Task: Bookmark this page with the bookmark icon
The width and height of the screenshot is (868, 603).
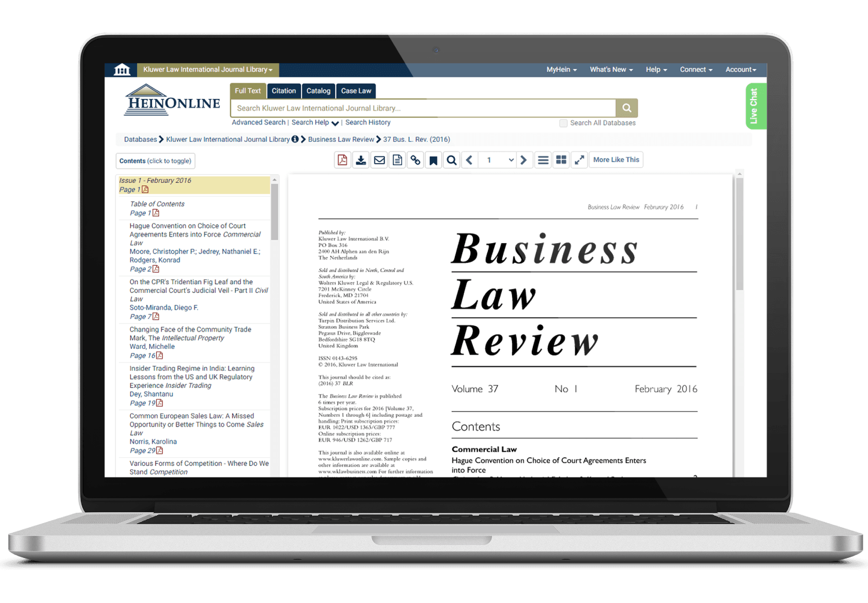Action: click(433, 160)
